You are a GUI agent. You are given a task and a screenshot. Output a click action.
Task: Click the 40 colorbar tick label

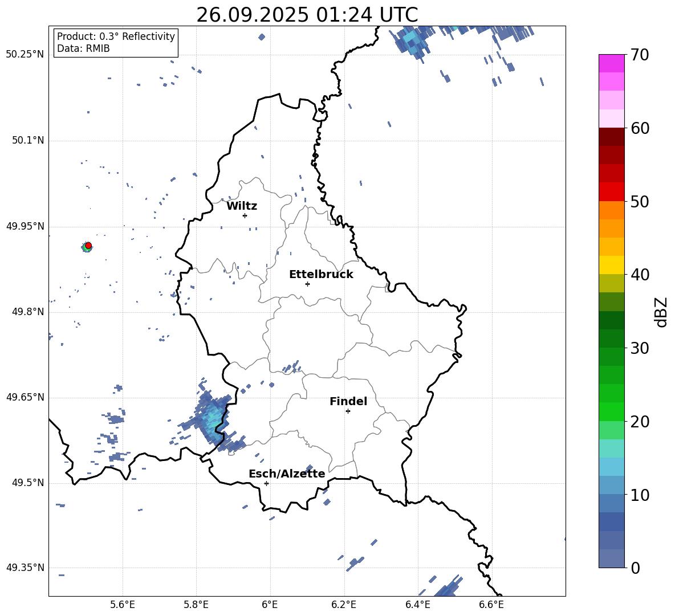click(640, 275)
